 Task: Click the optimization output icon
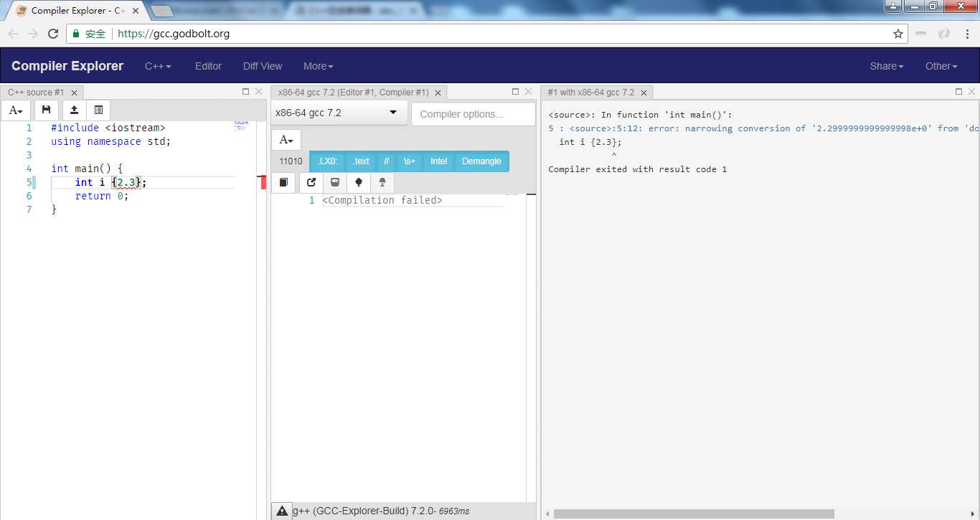tap(334, 182)
